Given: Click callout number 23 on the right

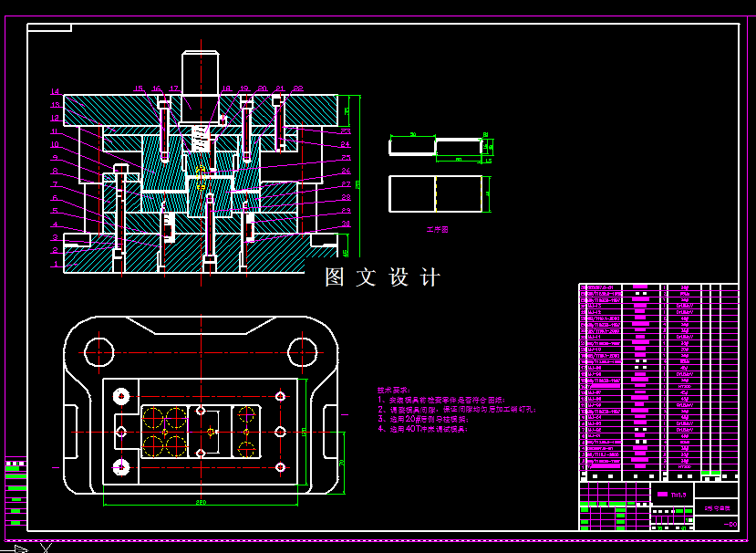Looking at the screenshot, I should [346, 131].
